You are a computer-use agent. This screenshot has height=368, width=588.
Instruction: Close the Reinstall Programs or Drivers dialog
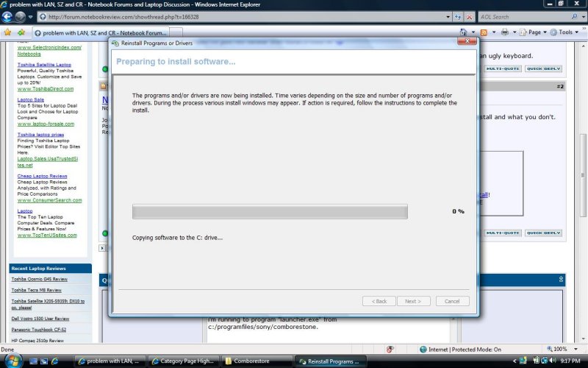click(467, 41)
